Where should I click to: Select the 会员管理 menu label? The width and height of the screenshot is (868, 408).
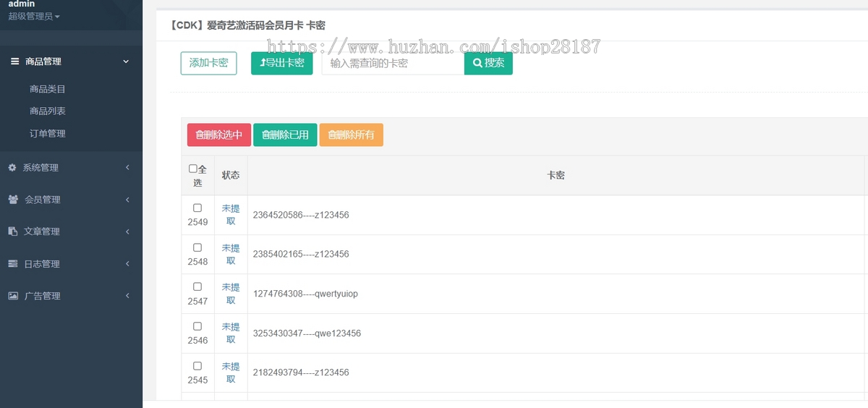43,200
